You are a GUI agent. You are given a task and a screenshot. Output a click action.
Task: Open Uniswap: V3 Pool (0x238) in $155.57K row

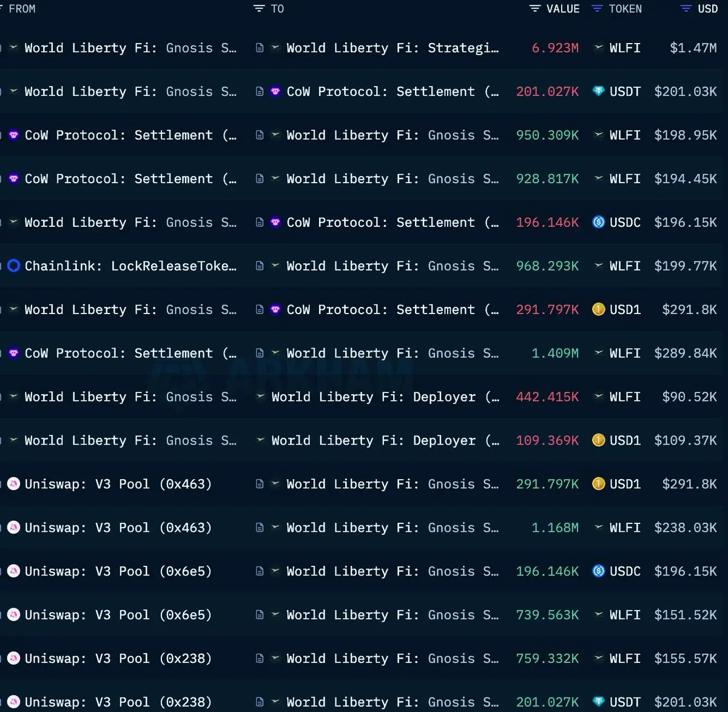click(118, 659)
